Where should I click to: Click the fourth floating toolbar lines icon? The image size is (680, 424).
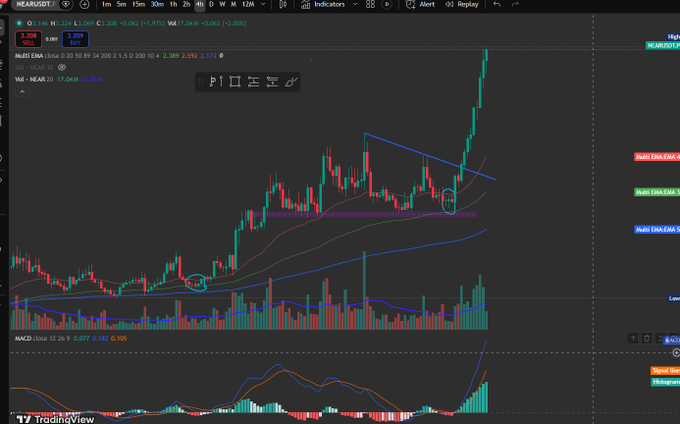pos(272,82)
